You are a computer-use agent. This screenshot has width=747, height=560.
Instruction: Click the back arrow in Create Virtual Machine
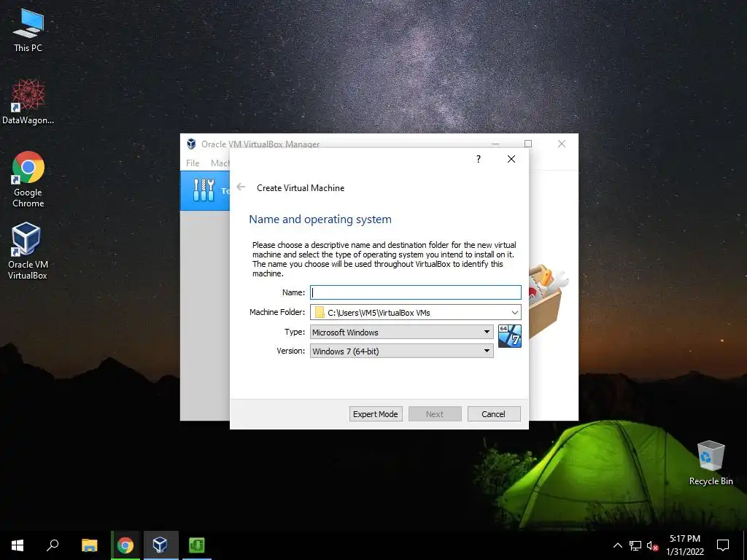pyautogui.click(x=241, y=187)
